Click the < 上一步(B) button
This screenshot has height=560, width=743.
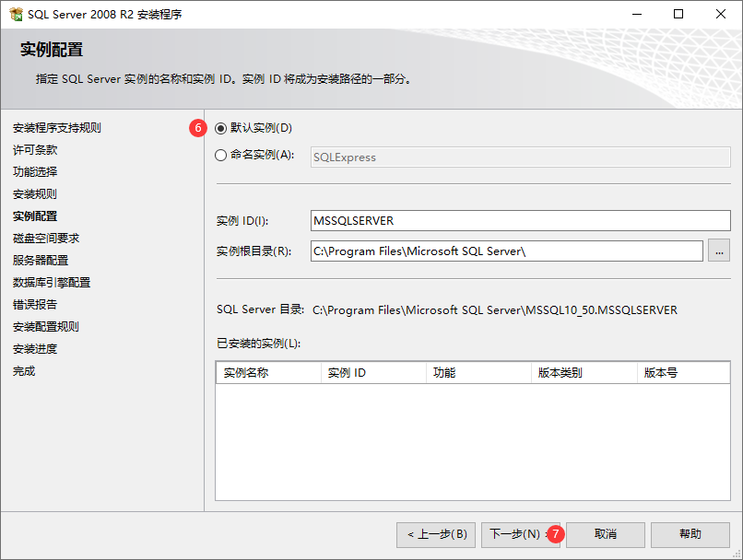[x=436, y=535]
